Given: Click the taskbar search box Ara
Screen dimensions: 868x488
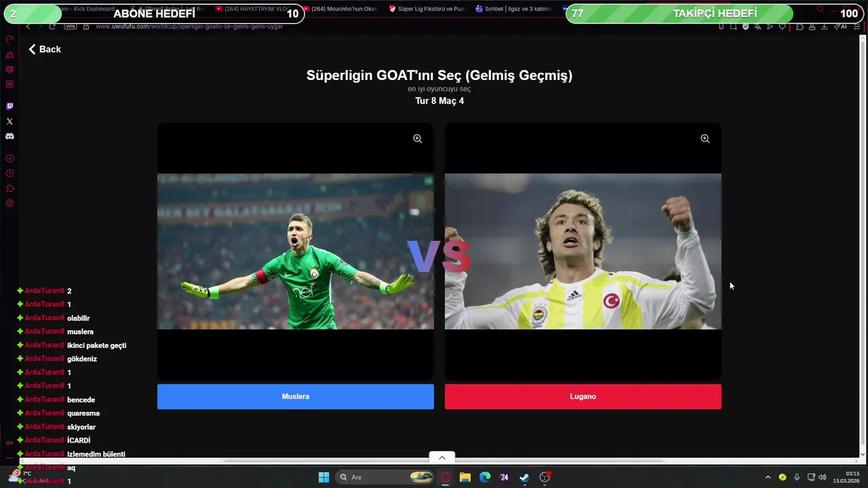Looking at the screenshot, I should coord(385,477).
